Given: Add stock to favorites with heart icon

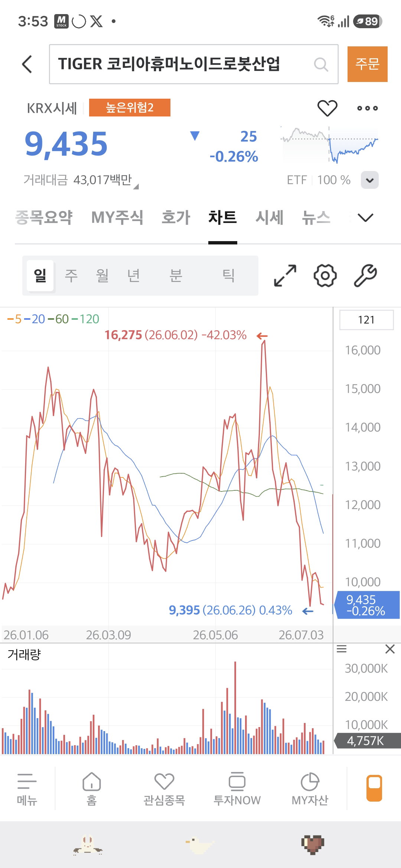Looking at the screenshot, I should (327, 108).
